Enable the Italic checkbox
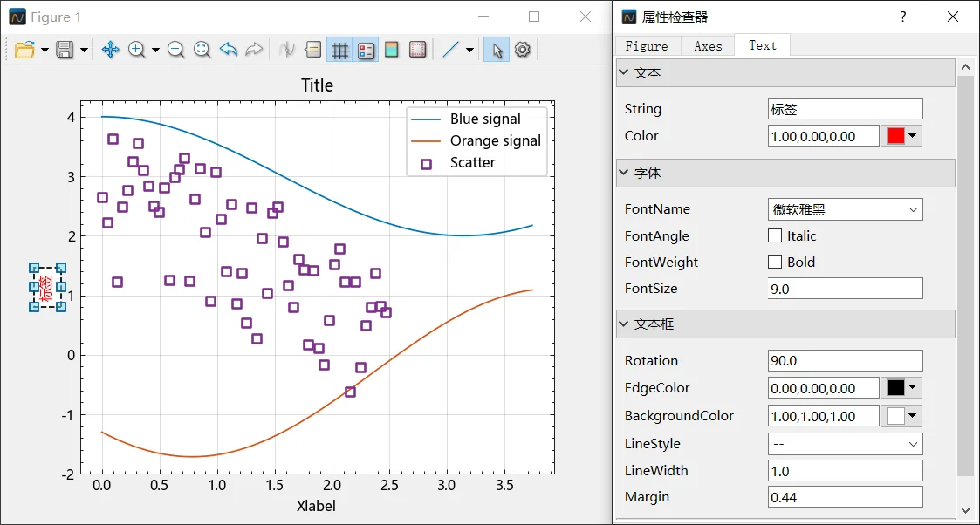 tap(775, 236)
